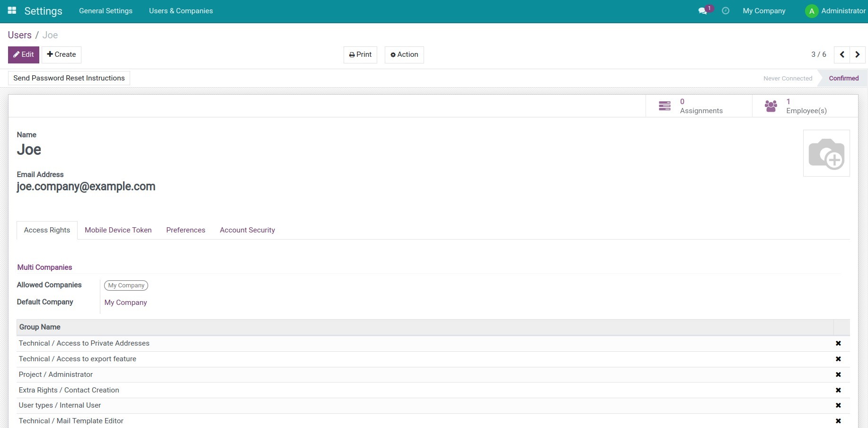Viewport: 868px width, 428px height.
Task: Open the messaging conversations icon
Action: point(703,10)
